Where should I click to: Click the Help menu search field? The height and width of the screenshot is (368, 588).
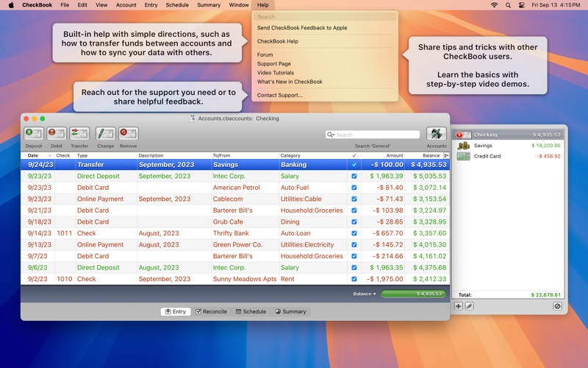(325, 17)
